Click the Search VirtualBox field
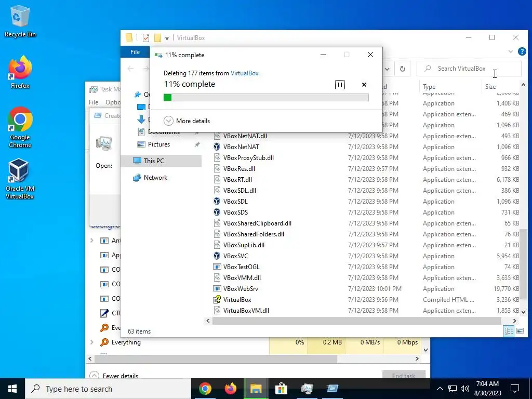This screenshot has width=532, height=399. pyautogui.click(x=469, y=69)
